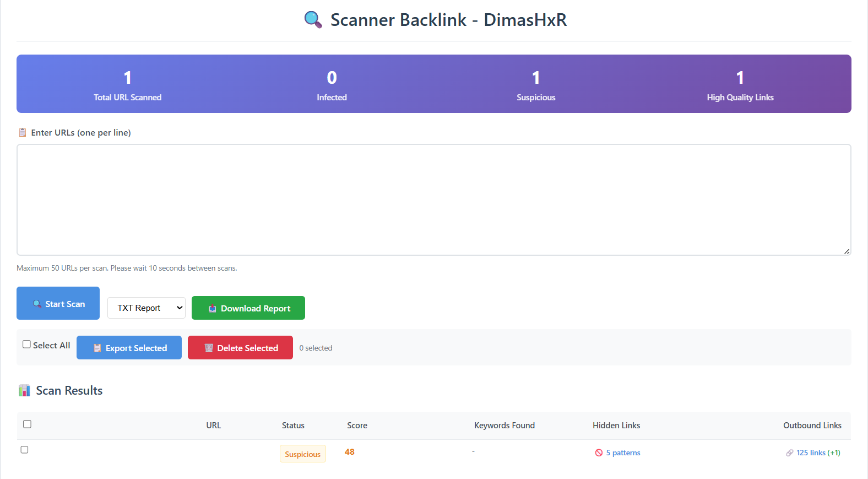Screen dimensions: 868x479
Task: Click the Suspicious stat in the purple banner
Action: pos(536,85)
